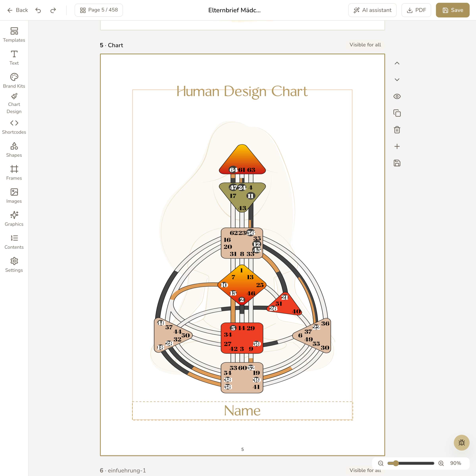Viewport: 476px width, 476px height.
Task: Open the Settings panel
Action: pyautogui.click(x=14, y=265)
